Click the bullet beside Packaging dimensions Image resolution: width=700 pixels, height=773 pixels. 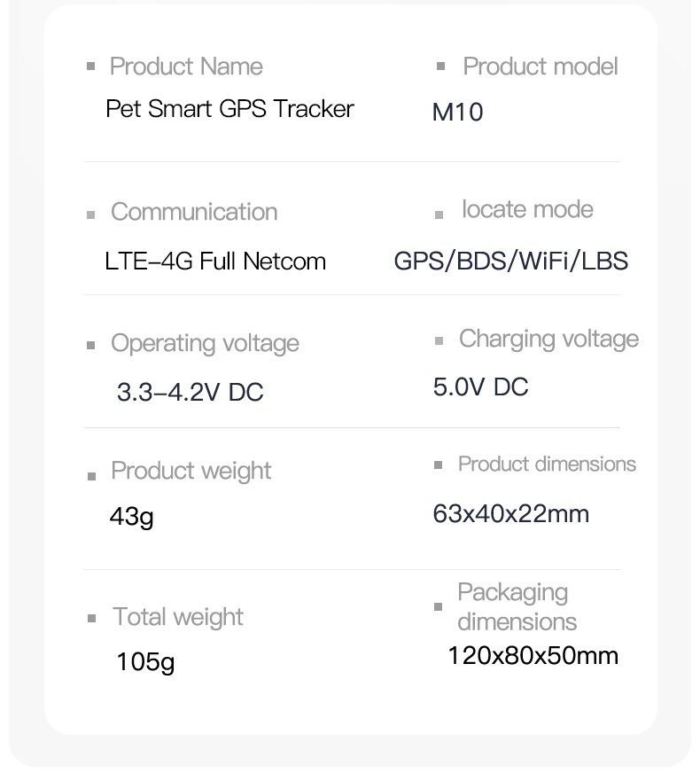pyautogui.click(x=438, y=607)
